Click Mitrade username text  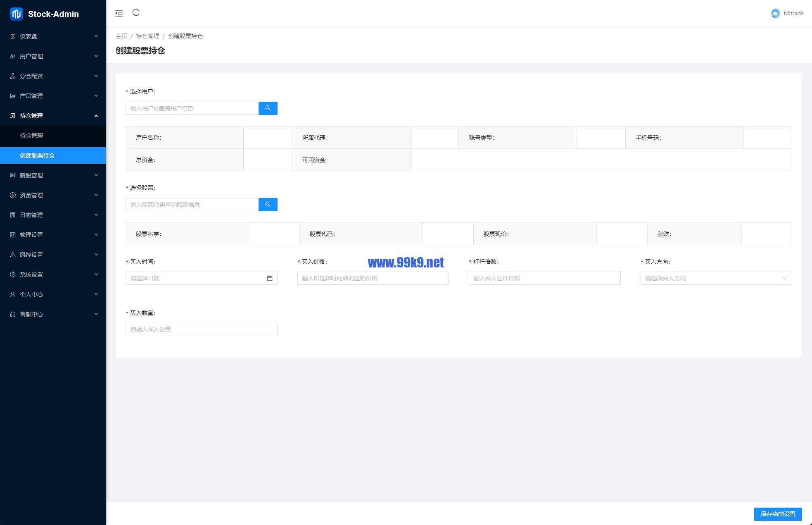[793, 13]
